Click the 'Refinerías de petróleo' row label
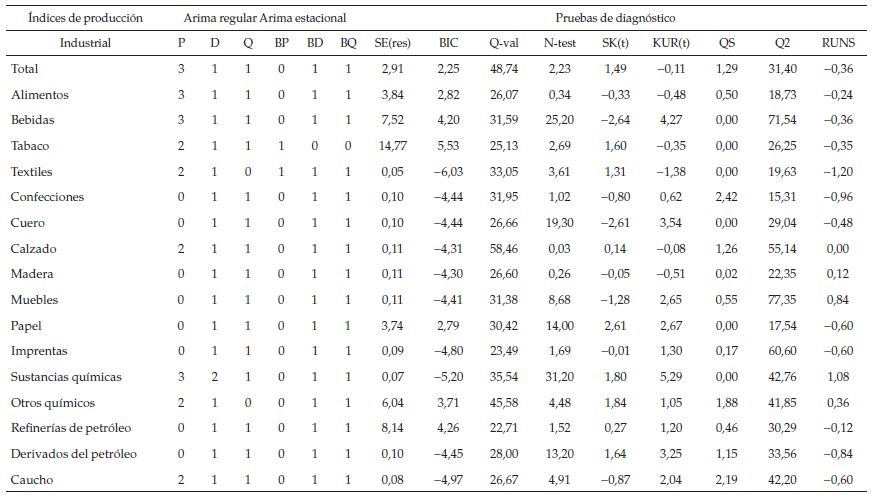The height and width of the screenshot is (496, 880). [x=72, y=428]
